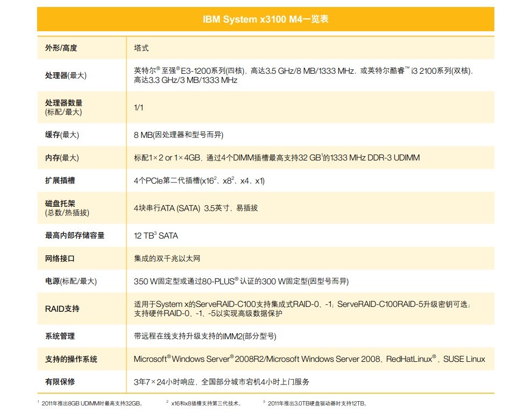The image size is (532, 413).
Task: Select the '扩展插槽' row label
Action: [x=60, y=180]
